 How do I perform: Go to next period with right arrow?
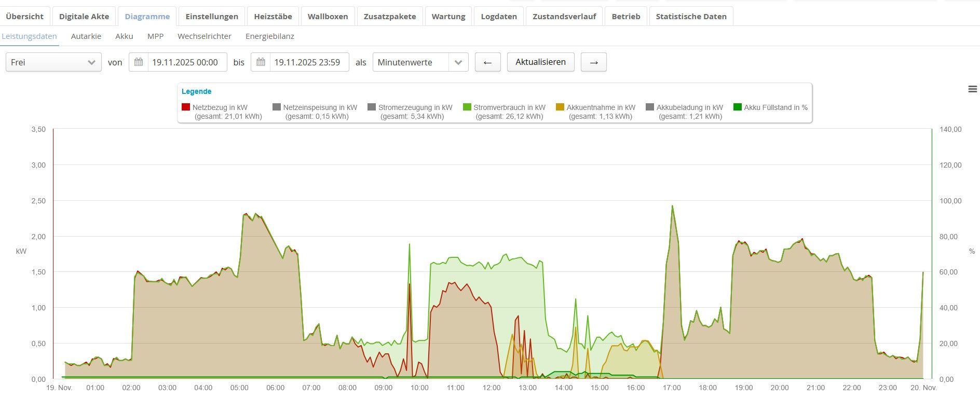(593, 62)
